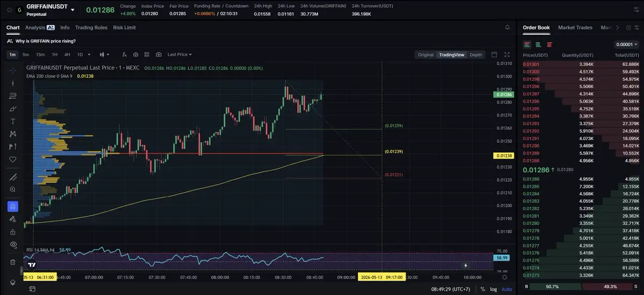Show sell orders only view

549,45
